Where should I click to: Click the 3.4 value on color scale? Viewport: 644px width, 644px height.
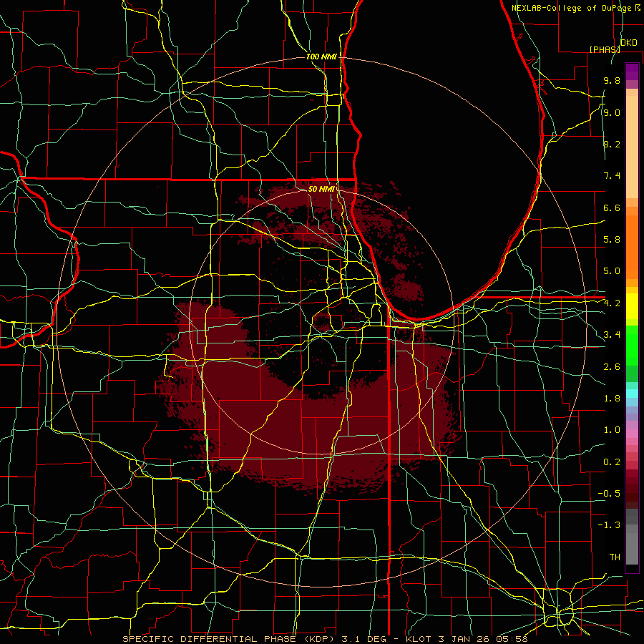[612, 335]
